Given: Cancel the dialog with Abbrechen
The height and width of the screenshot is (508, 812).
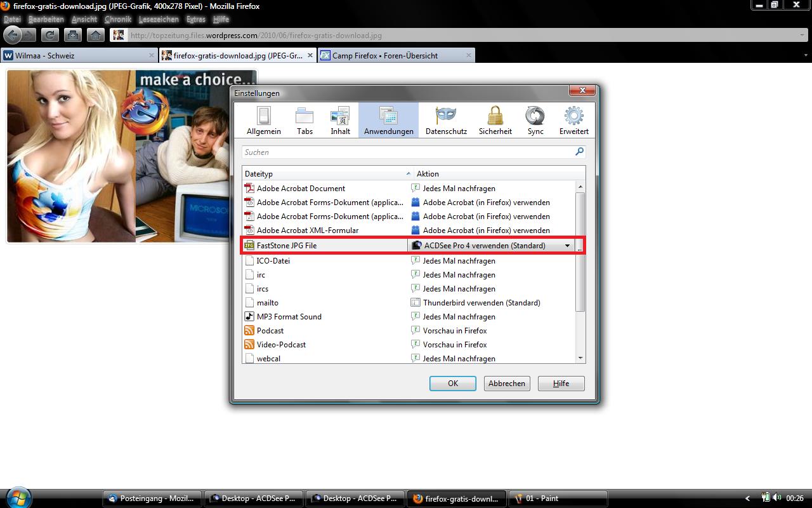Looking at the screenshot, I should (x=507, y=384).
